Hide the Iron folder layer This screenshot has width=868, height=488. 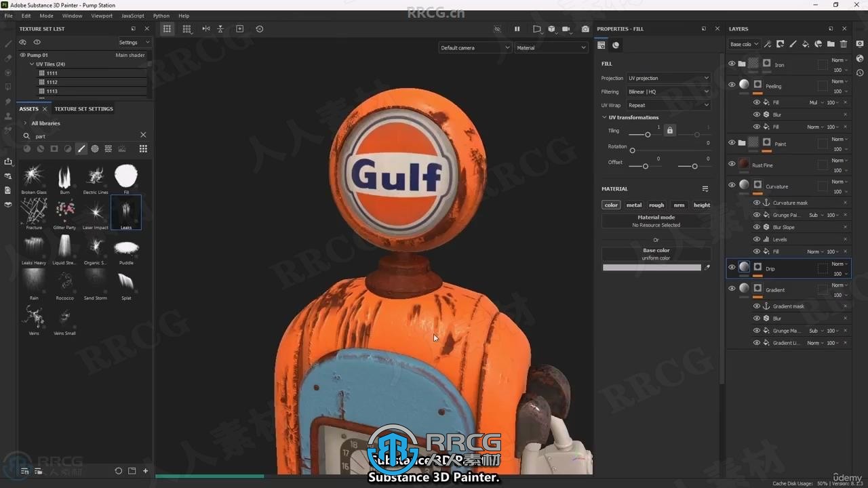point(732,64)
